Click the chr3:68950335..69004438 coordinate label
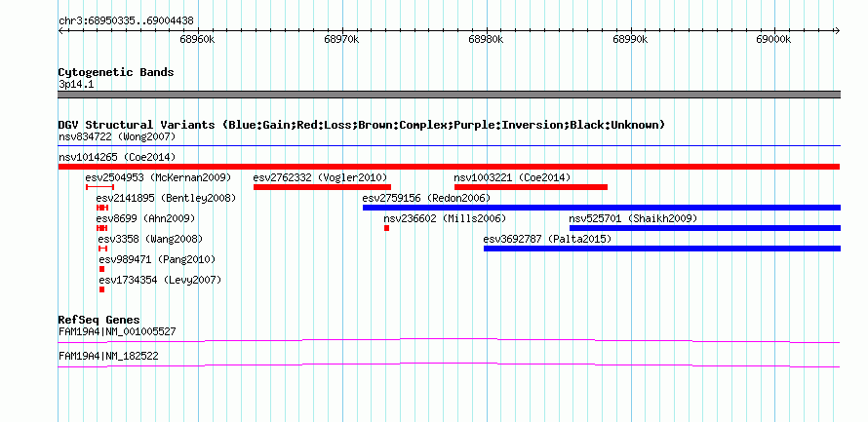Viewport: 868px width, 422px height. (126, 21)
